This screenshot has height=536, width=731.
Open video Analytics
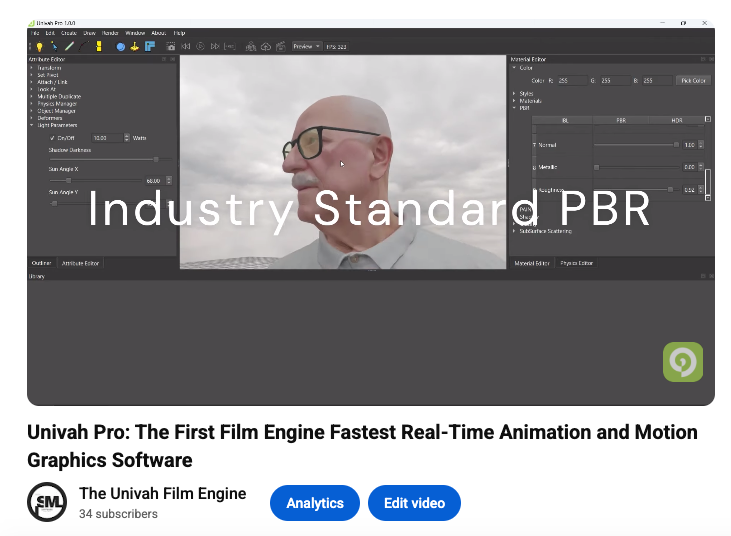(x=315, y=503)
